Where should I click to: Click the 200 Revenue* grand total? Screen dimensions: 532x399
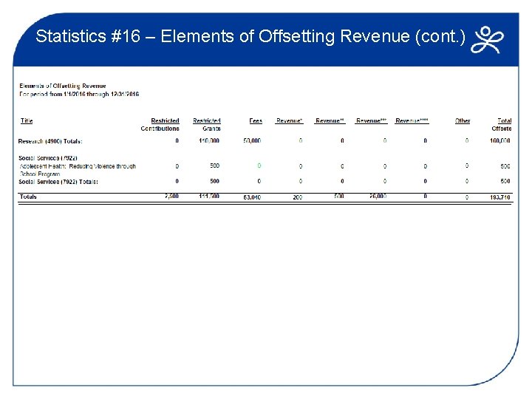[297, 197]
